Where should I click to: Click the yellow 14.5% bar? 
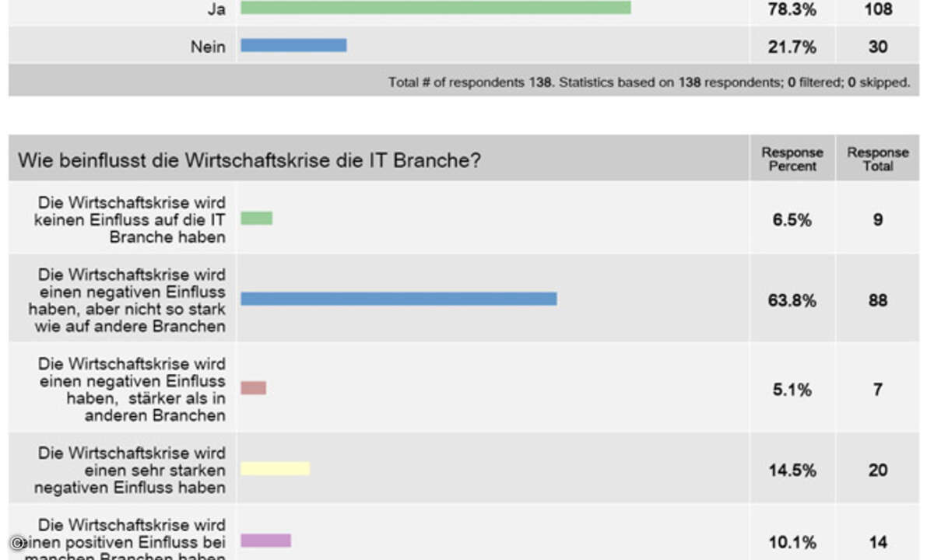point(276,468)
